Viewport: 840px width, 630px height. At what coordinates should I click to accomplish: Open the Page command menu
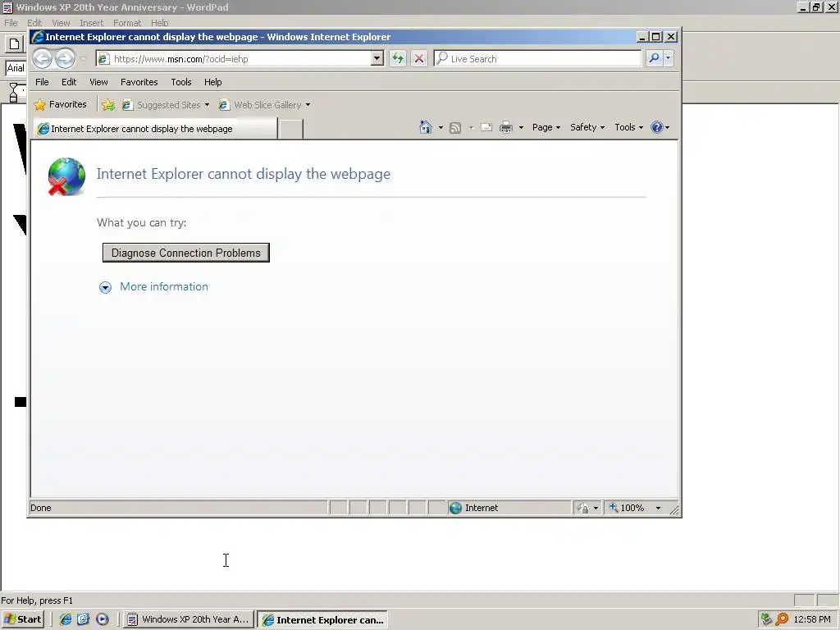(546, 127)
